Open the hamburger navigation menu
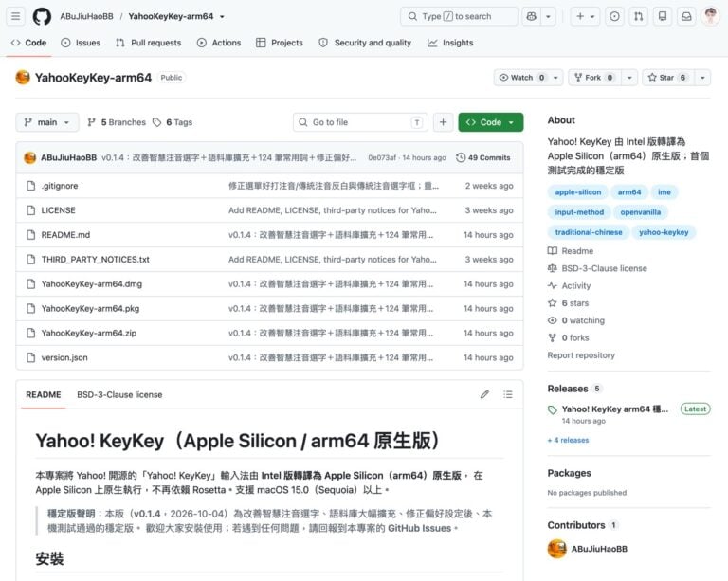728x581 pixels. tap(15, 16)
